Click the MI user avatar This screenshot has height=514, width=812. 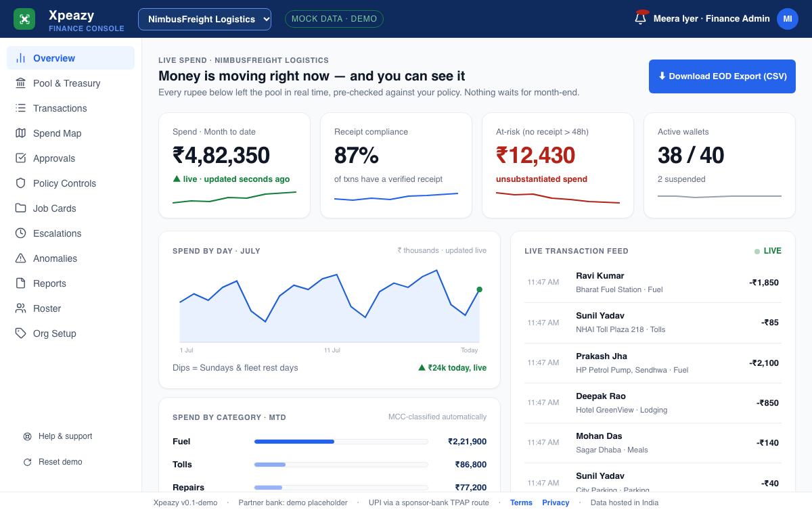[788, 19]
